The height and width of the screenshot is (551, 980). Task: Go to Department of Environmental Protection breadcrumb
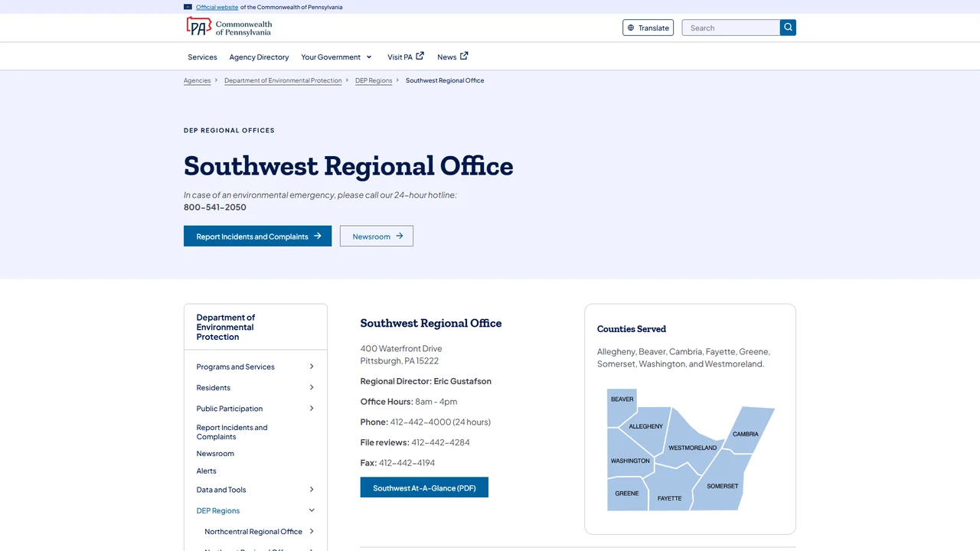point(283,80)
